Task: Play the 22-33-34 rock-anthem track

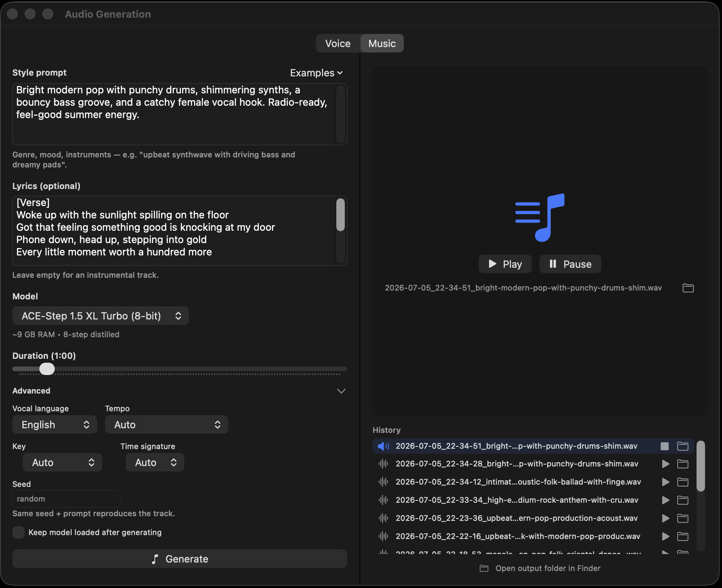Action: (x=666, y=500)
